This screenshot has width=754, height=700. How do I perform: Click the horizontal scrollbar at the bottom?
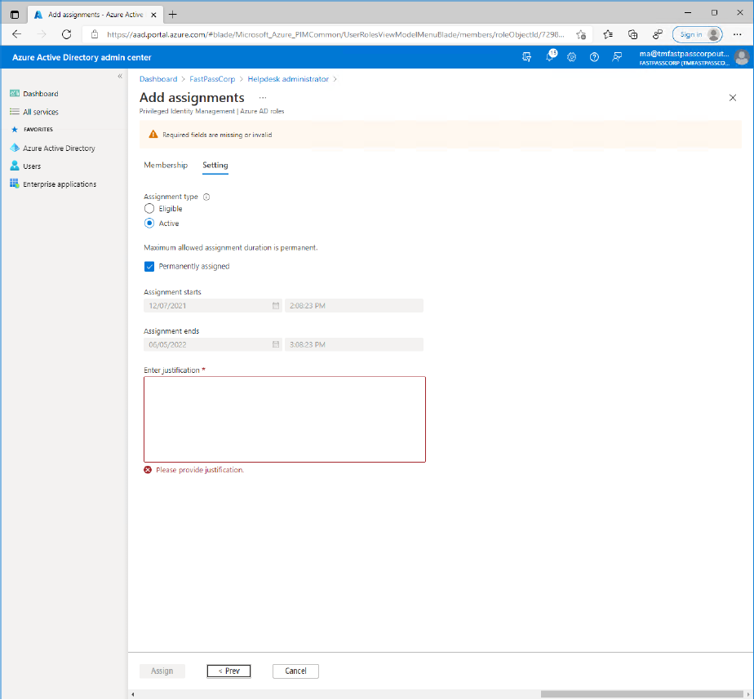[x=641, y=694]
